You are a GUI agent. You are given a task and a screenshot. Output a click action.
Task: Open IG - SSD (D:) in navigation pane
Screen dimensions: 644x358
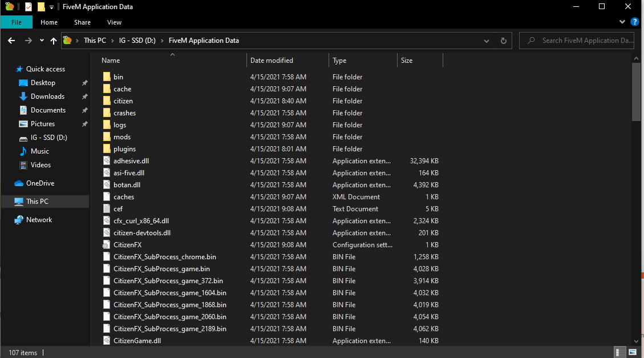(x=48, y=137)
